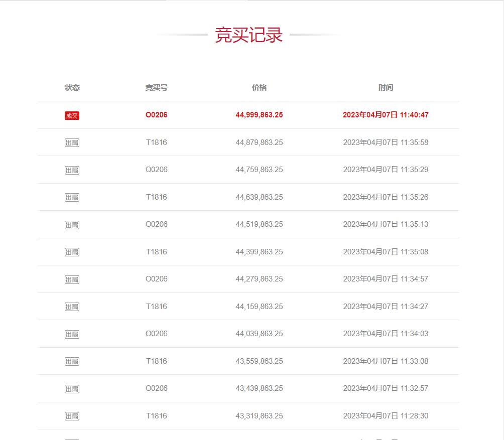The width and height of the screenshot is (504, 440).
Task: Select the timestamp 2023年04月07日 11:35:08
Action: point(386,252)
